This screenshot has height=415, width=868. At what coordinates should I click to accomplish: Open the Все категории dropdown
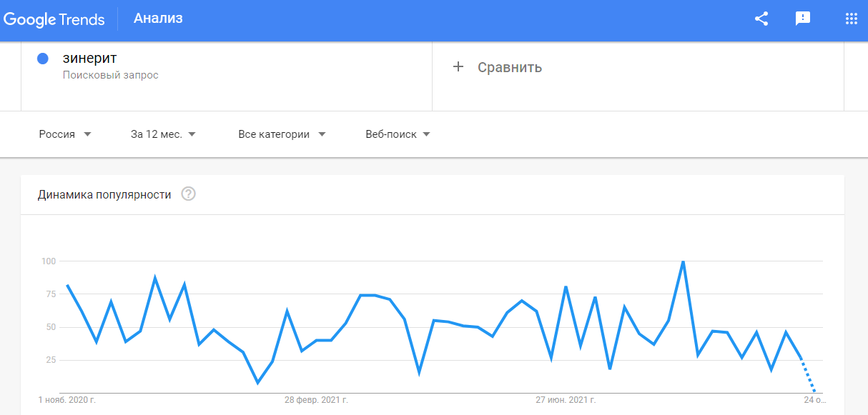coord(282,134)
